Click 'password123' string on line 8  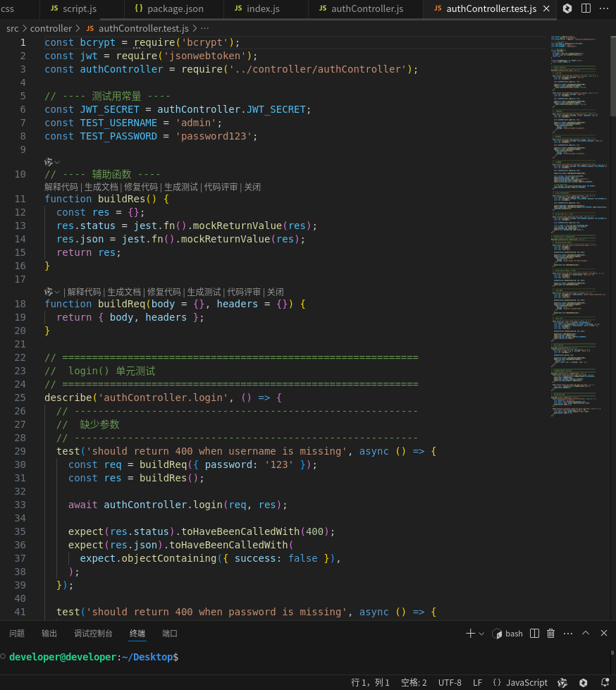214,137
